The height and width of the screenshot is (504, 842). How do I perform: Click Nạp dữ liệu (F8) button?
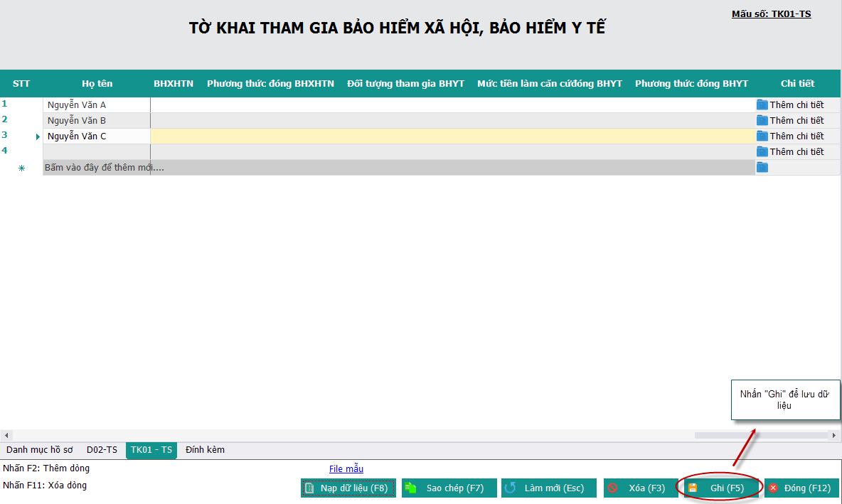[348, 488]
